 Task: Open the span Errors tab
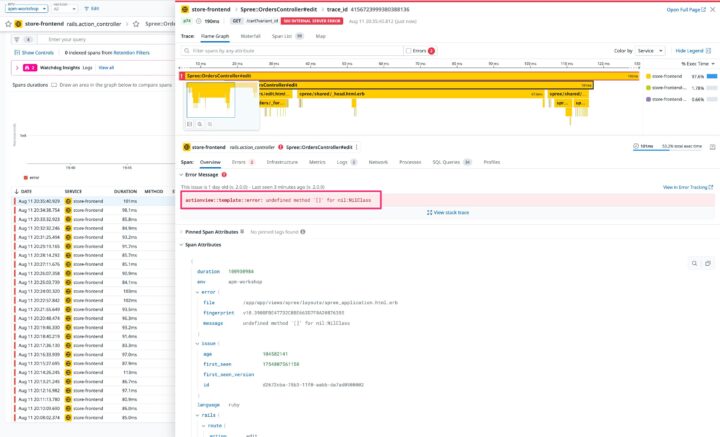[243, 162]
